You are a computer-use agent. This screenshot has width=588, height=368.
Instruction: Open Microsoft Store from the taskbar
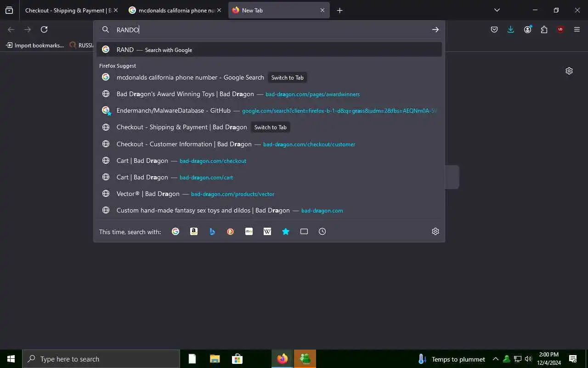(x=237, y=359)
